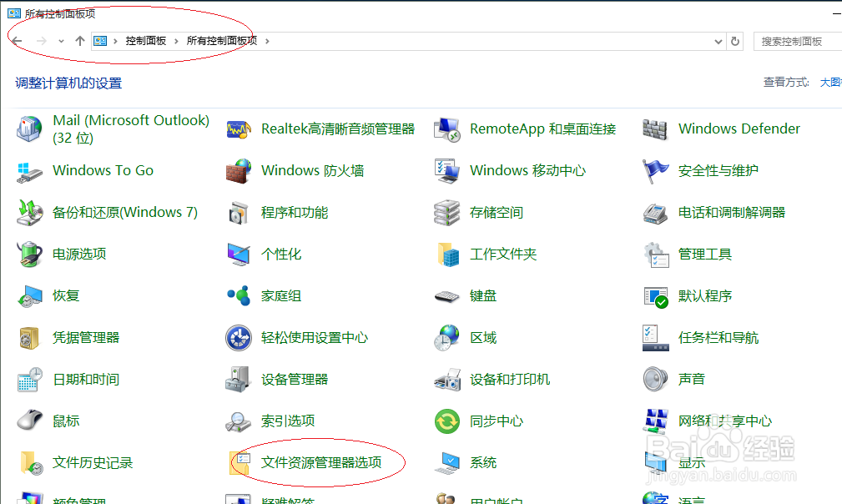842x504 pixels.
Task: Open the 显示 link
Action: coord(692,462)
